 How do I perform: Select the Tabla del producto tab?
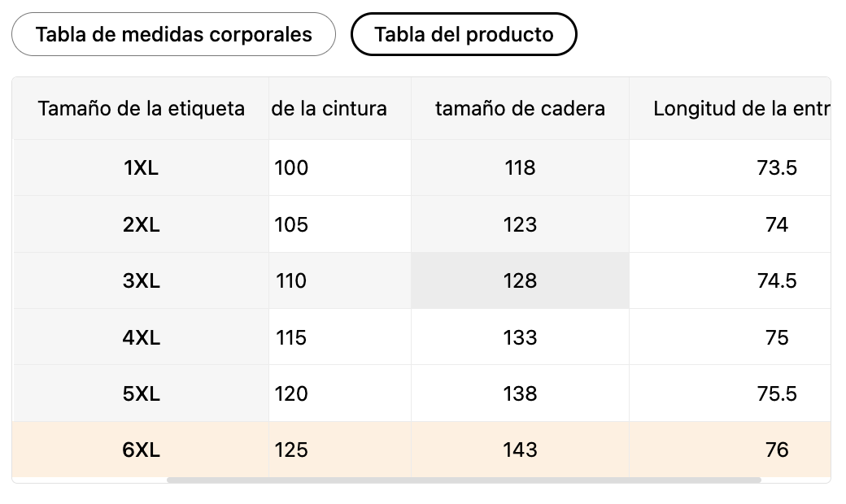(464, 34)
